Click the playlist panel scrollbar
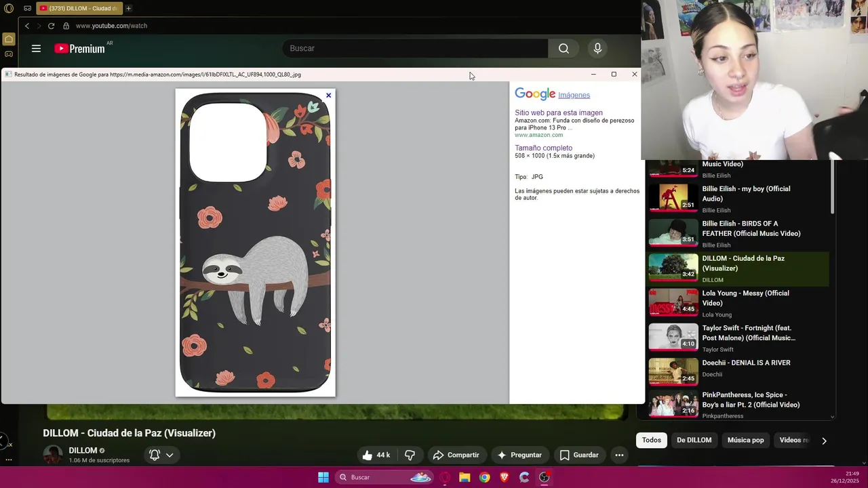The width and height of the screenshot is (868, 488). click(x=833, y=186)
